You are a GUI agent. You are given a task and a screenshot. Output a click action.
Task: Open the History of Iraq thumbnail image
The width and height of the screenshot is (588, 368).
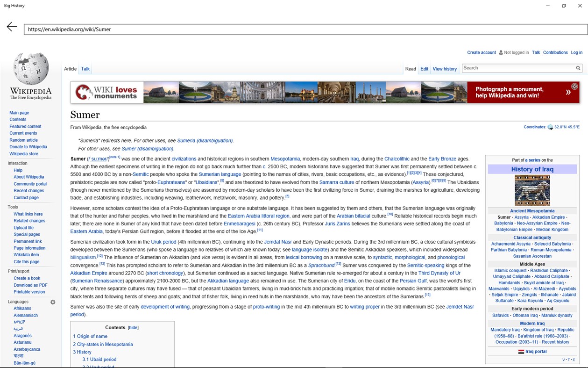[x=532, y=190]
